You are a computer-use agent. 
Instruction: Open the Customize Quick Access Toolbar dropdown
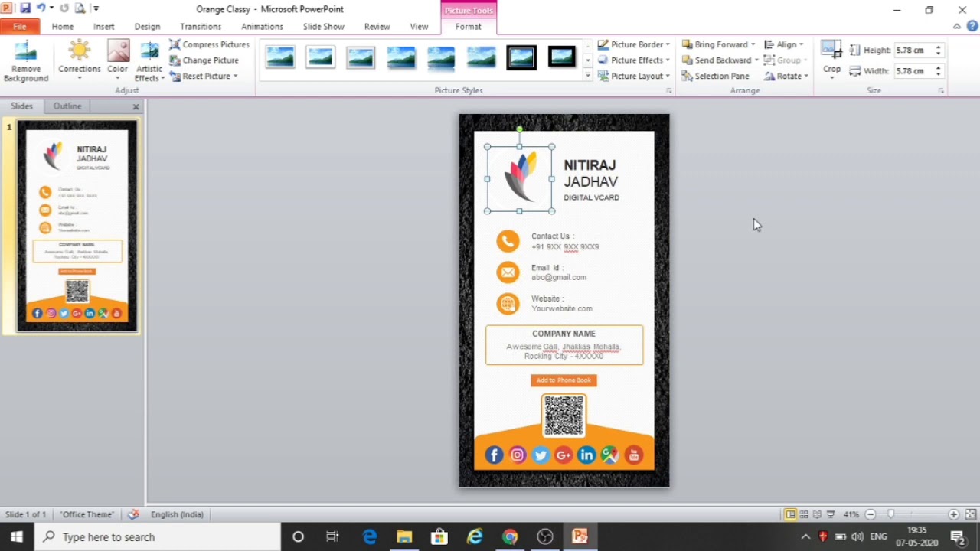coord(96,9)
